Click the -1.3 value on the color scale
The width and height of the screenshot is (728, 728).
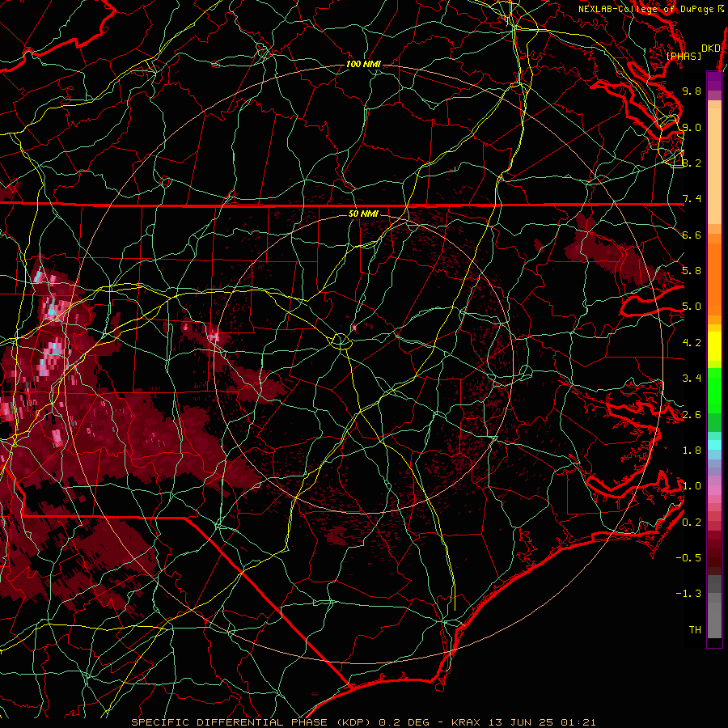(688, 594)
